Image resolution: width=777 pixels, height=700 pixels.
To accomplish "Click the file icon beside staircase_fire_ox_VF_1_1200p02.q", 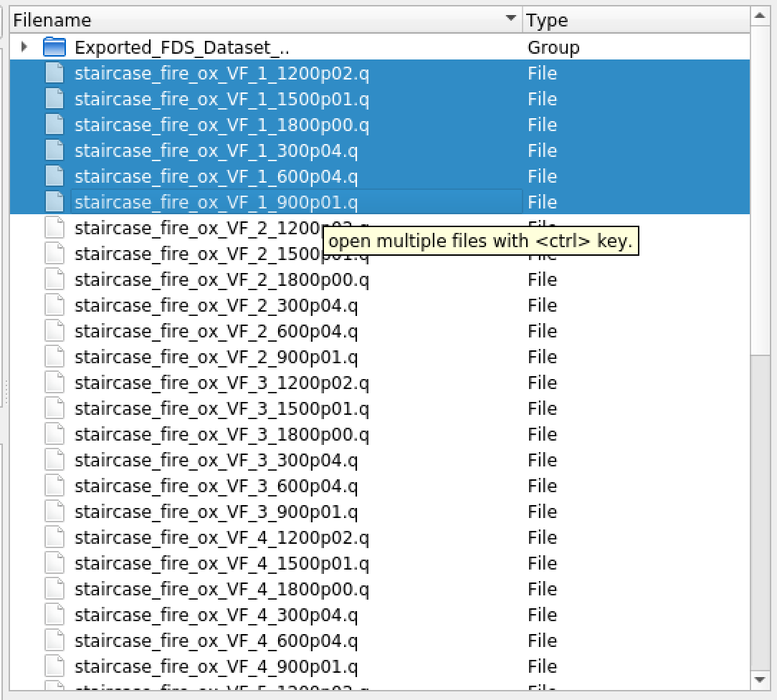I will pos(54,72).
